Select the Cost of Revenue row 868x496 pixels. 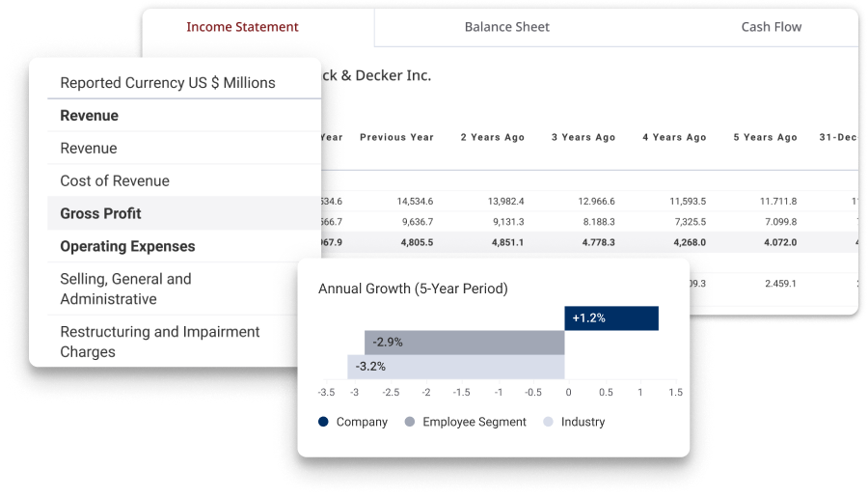114,180
